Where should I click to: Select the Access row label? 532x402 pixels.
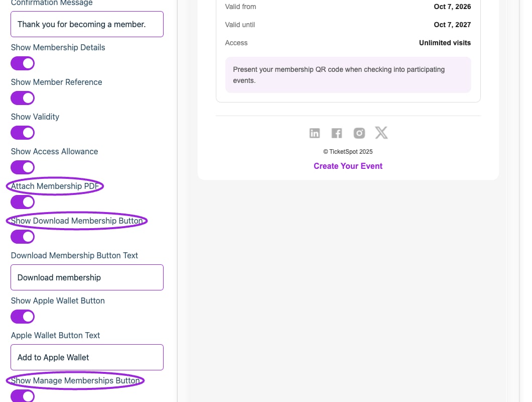click(x=236, y=43)
